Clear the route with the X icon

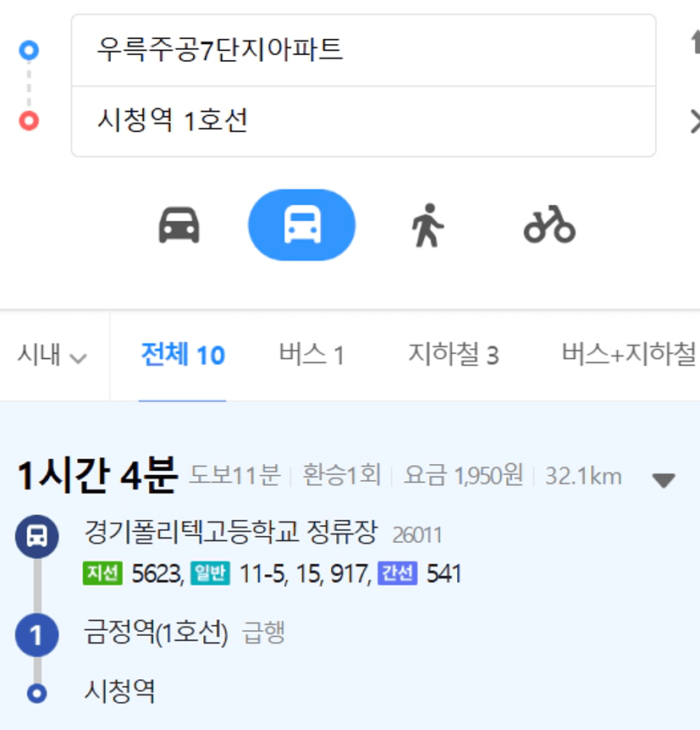[696, 121]
